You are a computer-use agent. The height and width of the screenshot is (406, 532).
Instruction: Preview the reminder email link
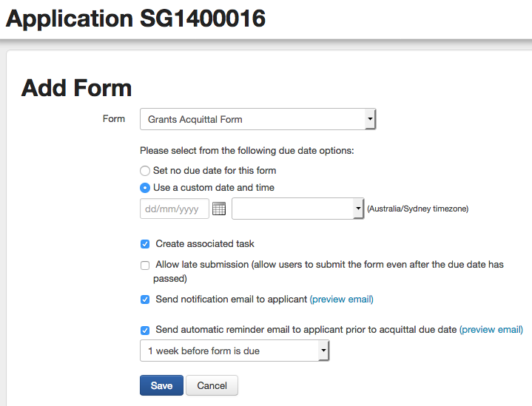(491, 330)
